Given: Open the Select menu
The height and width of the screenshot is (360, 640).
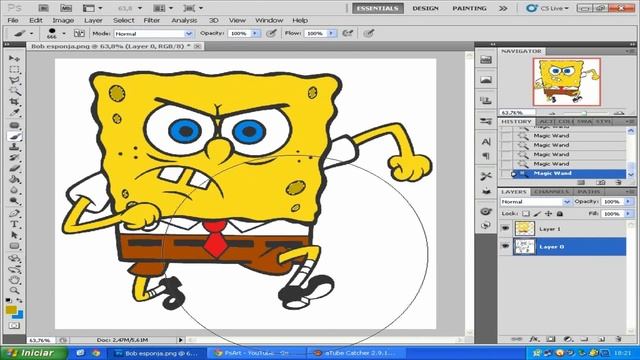Looking at the screenshot, I should (x=123, y=20).
